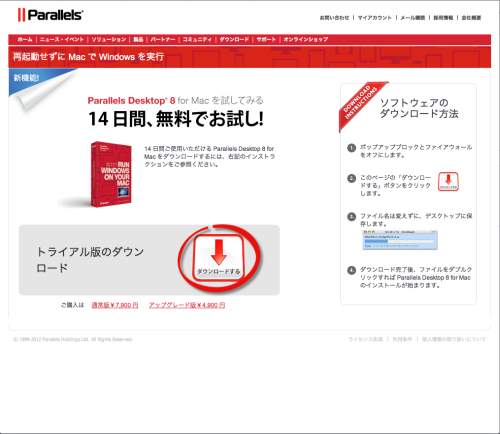Click the 個人情報の取り扱いについて footer link
Viewport: 500px width, 434px height.
pyautogui.click(x=454, y=339)
